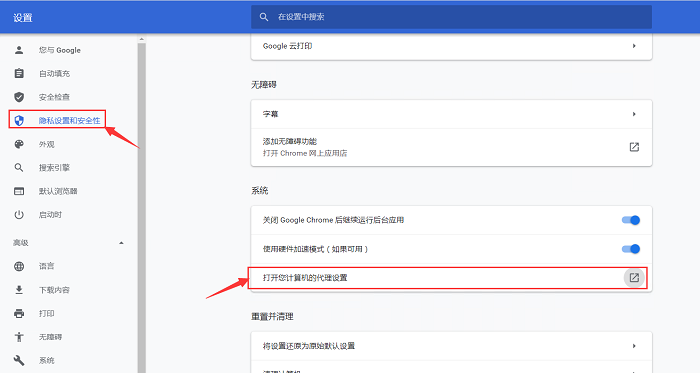Open 添加无障碍功能 Chrome web store row
Screen dimensions: 700x373
coord(451,147)
